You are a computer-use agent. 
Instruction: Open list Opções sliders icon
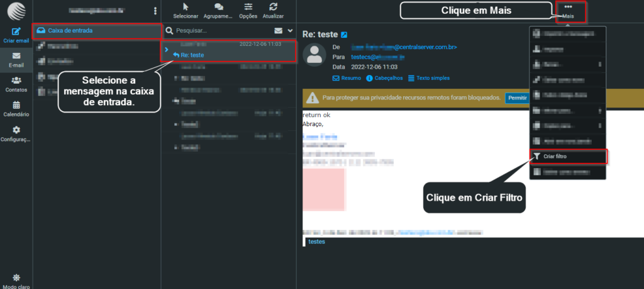pos(248,9)
